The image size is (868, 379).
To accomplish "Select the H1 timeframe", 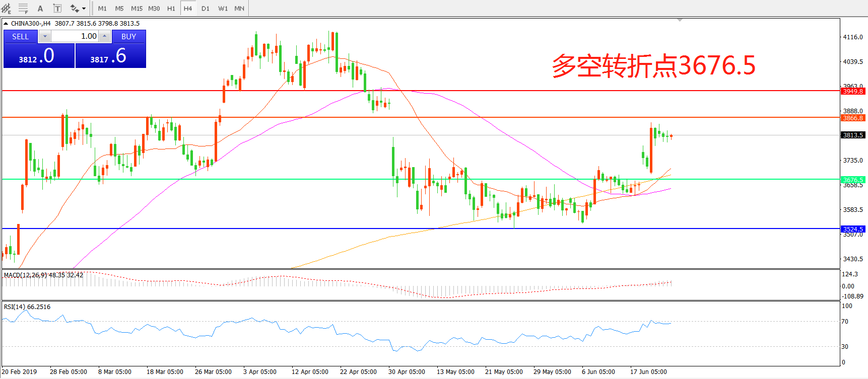I will coord(171,9).
